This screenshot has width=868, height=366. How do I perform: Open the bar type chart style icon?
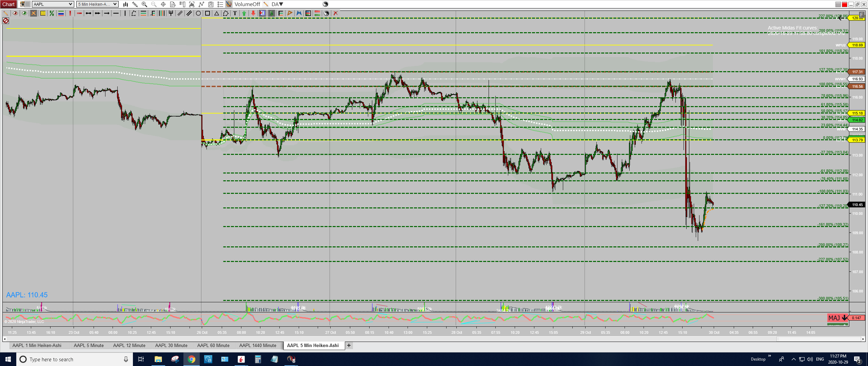pos(125,4)
